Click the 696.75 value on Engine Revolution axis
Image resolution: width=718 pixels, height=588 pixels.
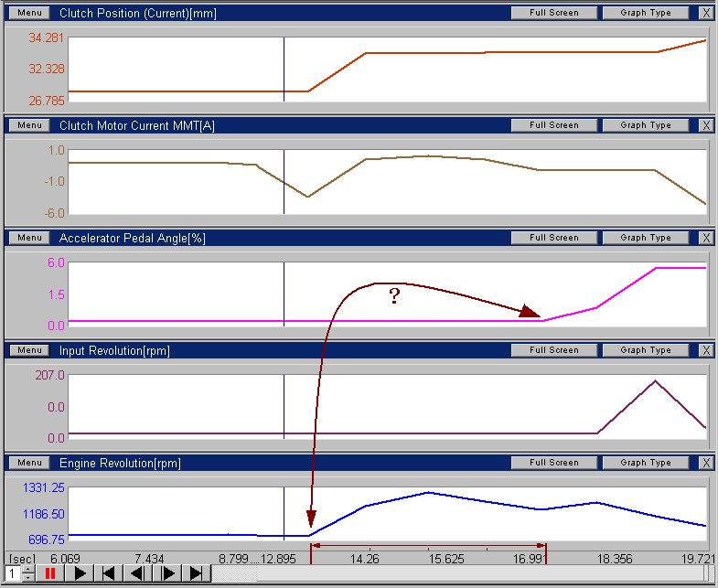[47, 540]
